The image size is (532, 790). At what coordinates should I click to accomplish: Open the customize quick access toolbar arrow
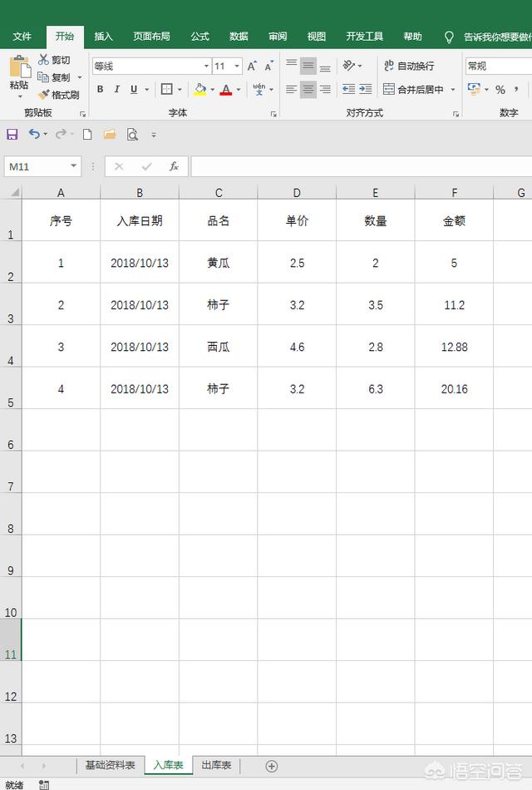coord(154,135)
